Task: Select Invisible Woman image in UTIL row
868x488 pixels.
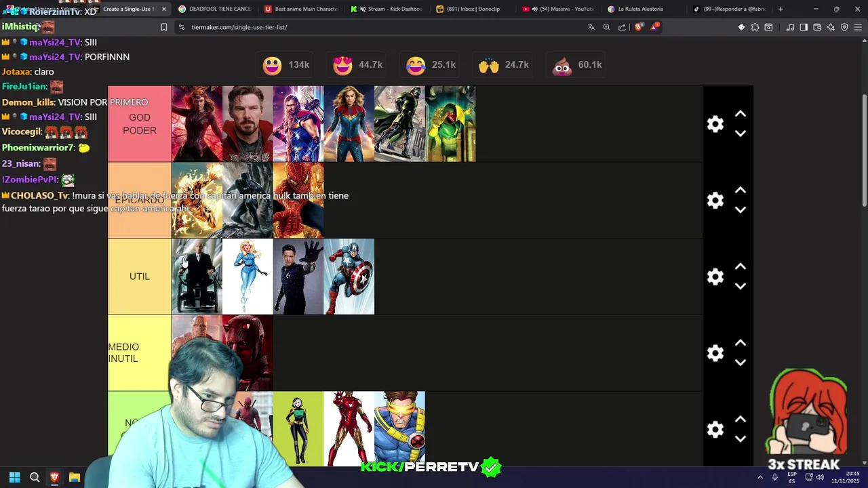Action: [x=248, y=277]
